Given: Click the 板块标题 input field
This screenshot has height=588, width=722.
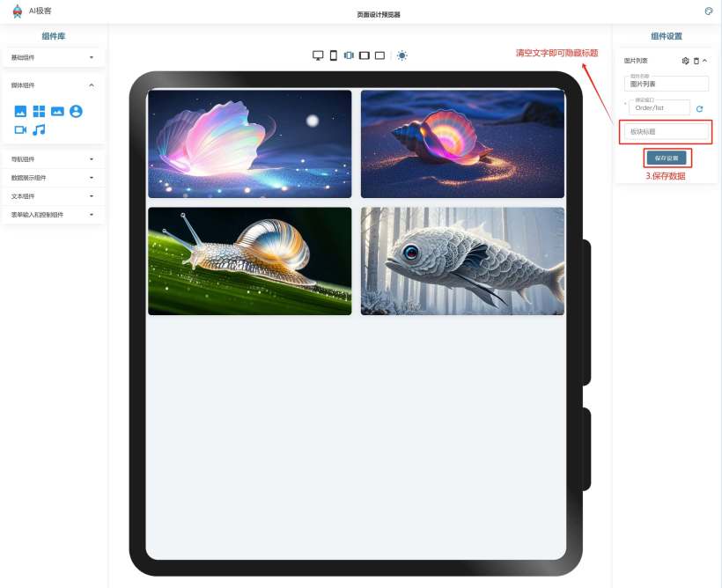Looking at the screenshot, I should [x=666, y=132].
